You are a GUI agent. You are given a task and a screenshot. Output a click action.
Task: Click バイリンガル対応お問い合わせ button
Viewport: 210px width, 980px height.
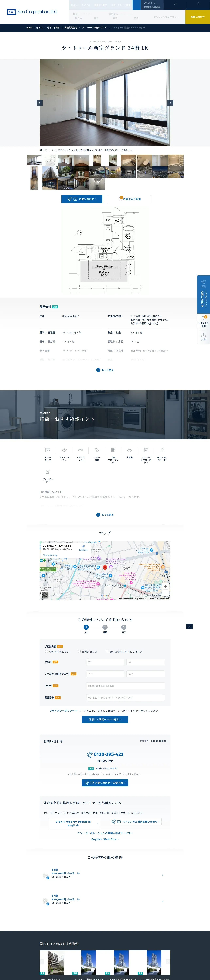pyautogui.click(x=136, y=821)
